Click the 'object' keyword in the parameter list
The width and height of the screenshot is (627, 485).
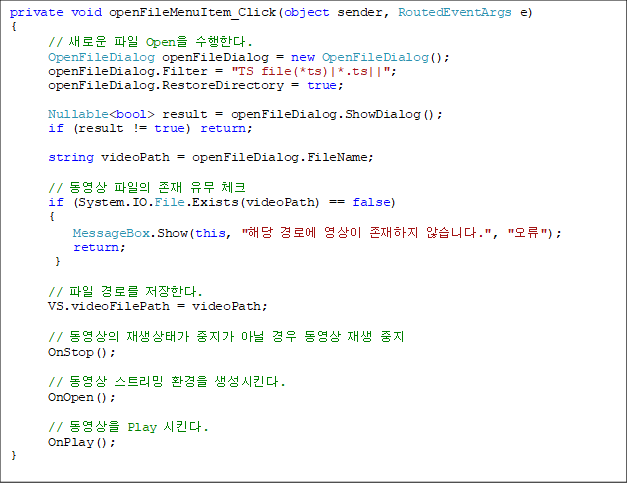coord(307,12)
